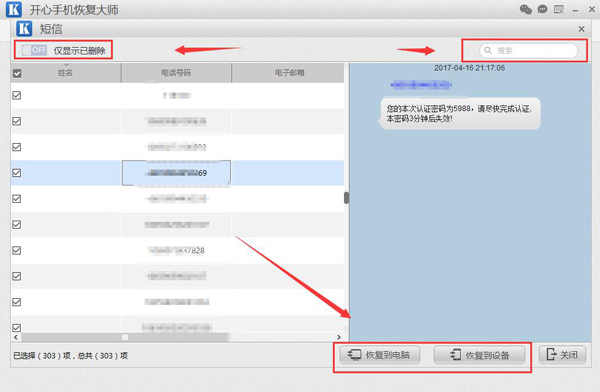Close the 短信 dialog with the X
600x392 pixels.
point(581,29)
